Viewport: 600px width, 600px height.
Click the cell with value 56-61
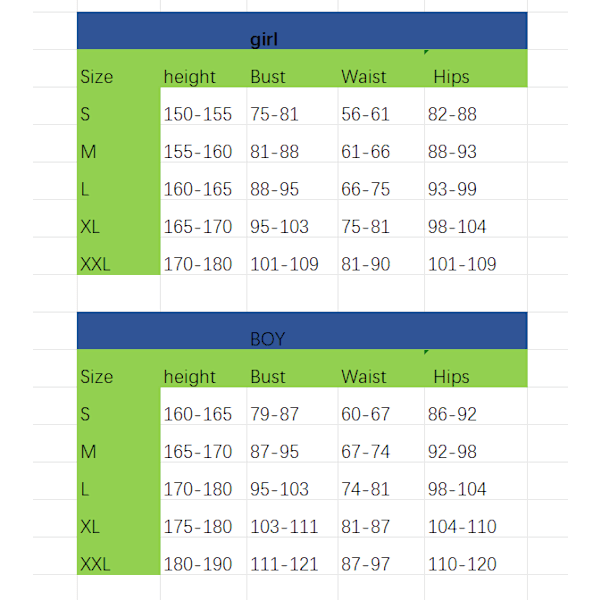point(365,114)
